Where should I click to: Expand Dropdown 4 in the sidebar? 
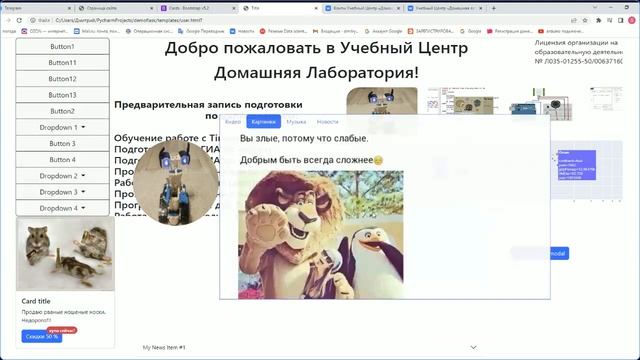coord(62,208)
